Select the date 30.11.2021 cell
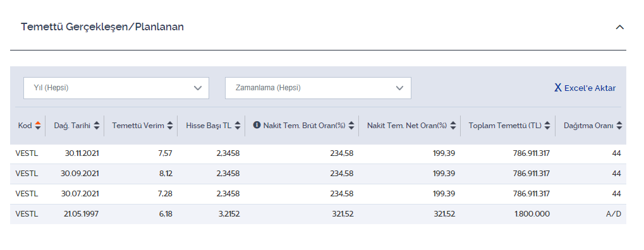644x250 pixels. pyautogui.click(x=82, y=153)
